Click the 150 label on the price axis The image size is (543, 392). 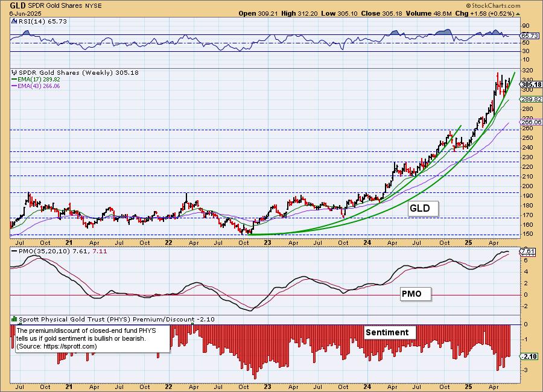tap(527, 234)
